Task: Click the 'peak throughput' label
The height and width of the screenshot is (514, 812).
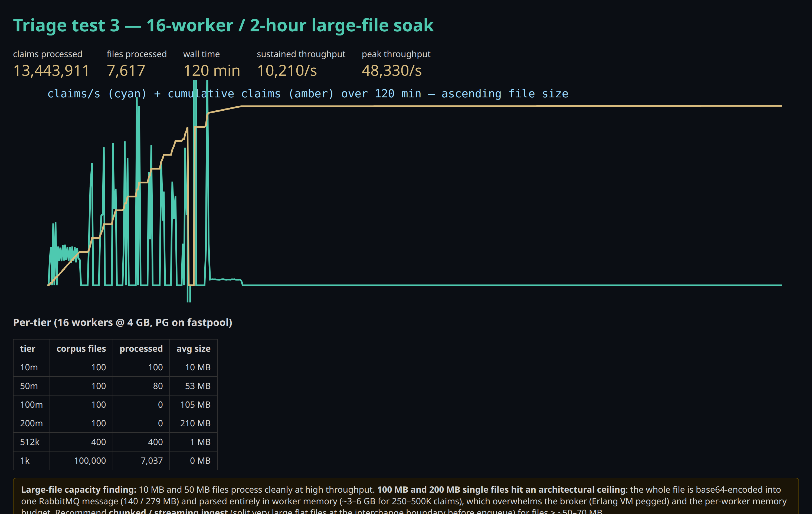Action: pyautogui.click(x=396, y=54)
